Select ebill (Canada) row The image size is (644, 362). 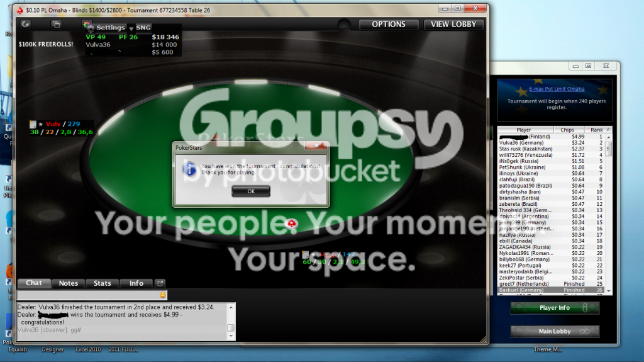551,241
